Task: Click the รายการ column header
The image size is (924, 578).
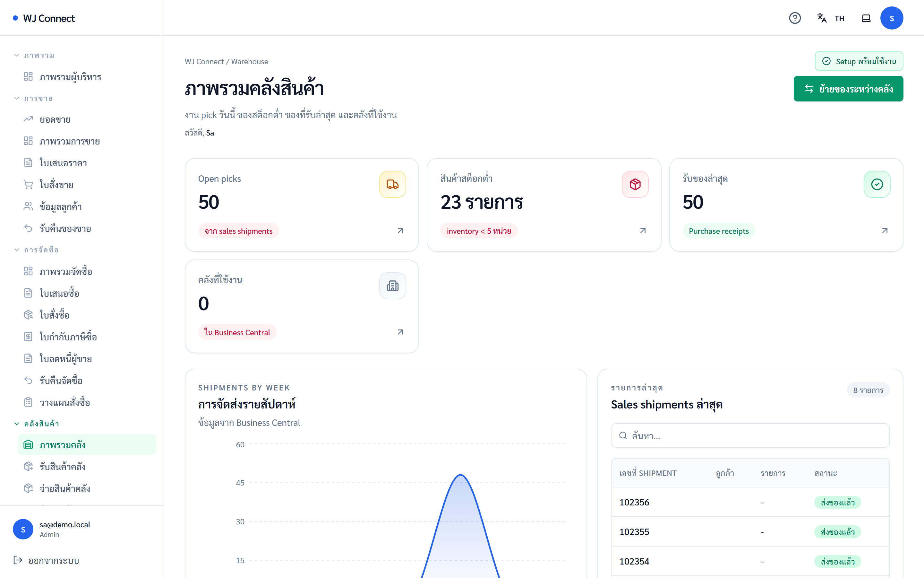Action: [773, 473]
